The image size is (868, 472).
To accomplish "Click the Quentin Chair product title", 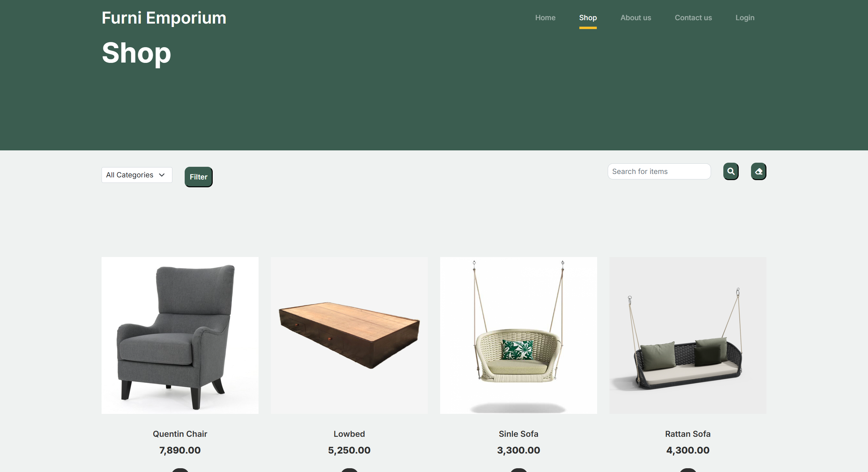I will pyautogui.click(x=180, y=434).
